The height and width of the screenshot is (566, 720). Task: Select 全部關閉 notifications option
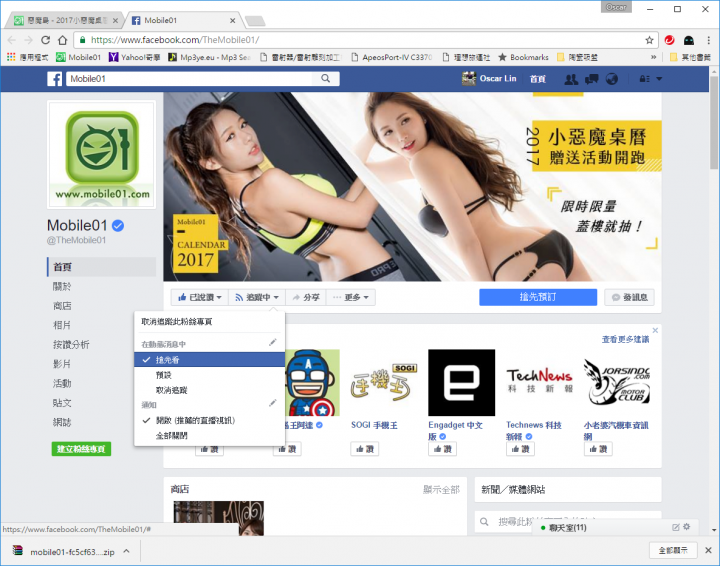pyautogui.click(x=209, y=435)
